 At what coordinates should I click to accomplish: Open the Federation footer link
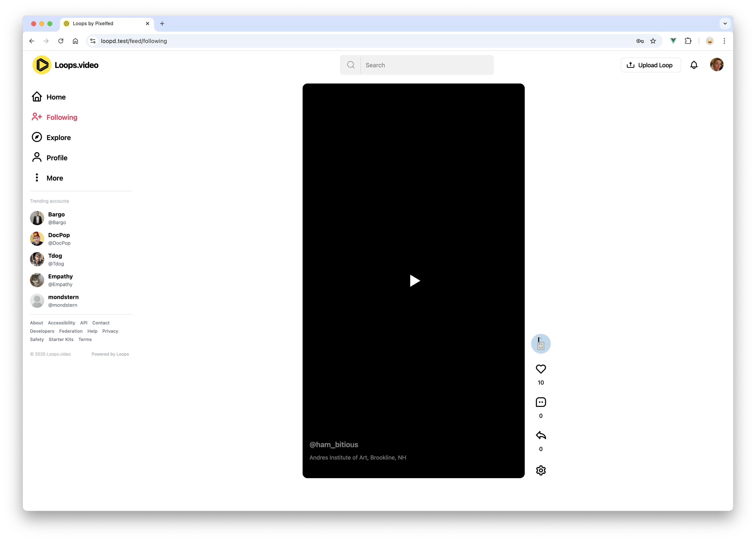[71, 331]
